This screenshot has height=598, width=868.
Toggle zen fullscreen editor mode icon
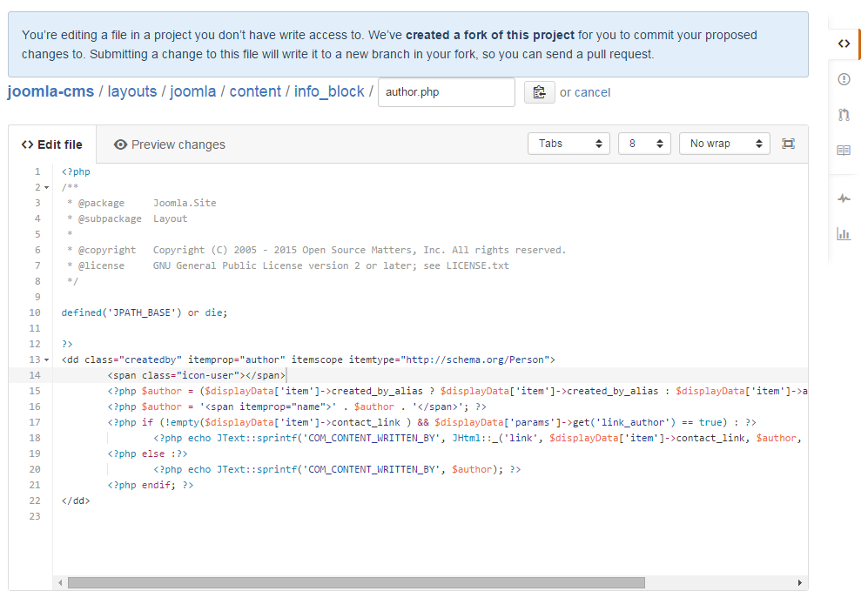tap(788, 144)
